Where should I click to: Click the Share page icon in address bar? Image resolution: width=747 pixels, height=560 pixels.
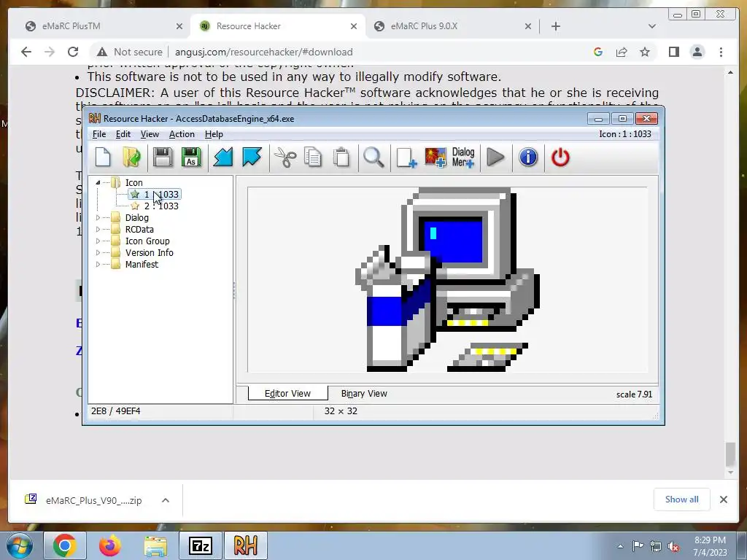[x=622, y=52]
